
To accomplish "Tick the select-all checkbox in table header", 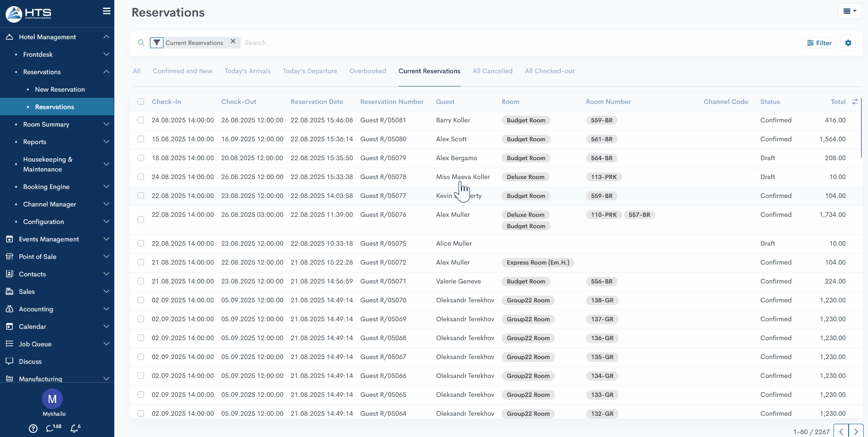I will [141, 102].
